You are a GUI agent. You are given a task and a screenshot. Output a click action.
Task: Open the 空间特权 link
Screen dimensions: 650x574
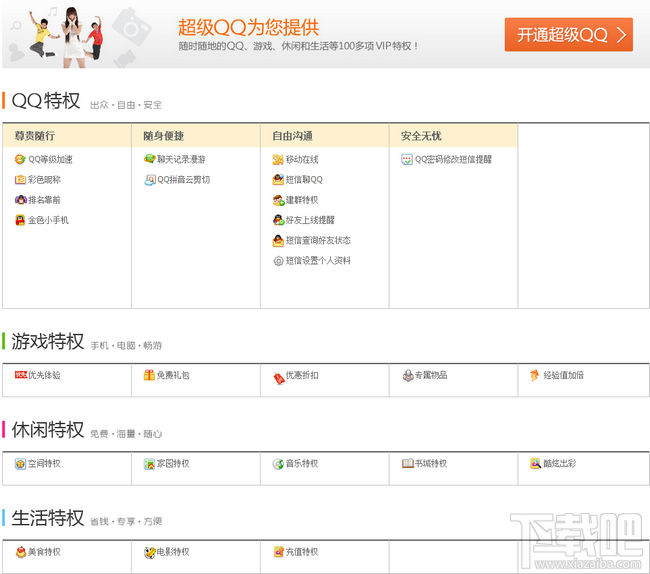click(44, 463)
